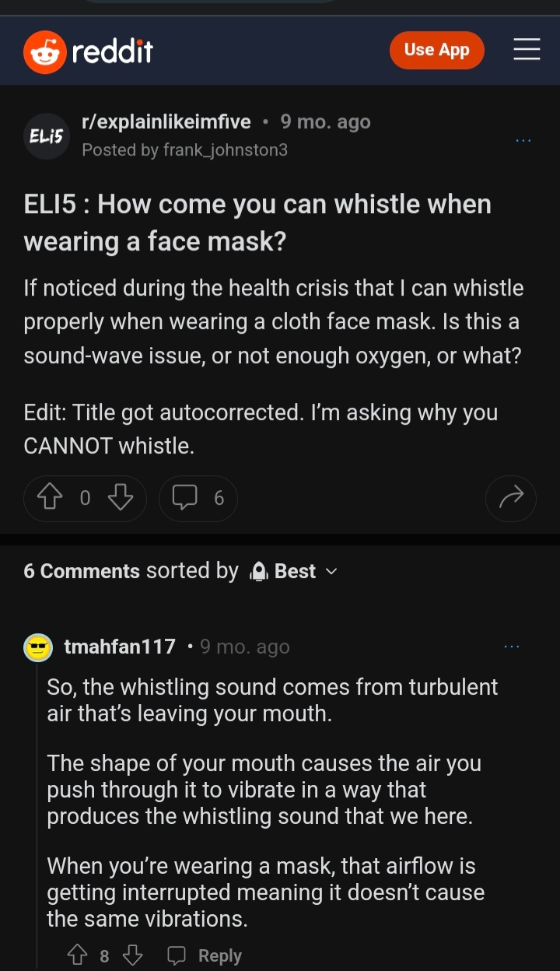This screenshot has width=560, height=971.
Task: Click the post title text
Action: [x=257, y=223]
